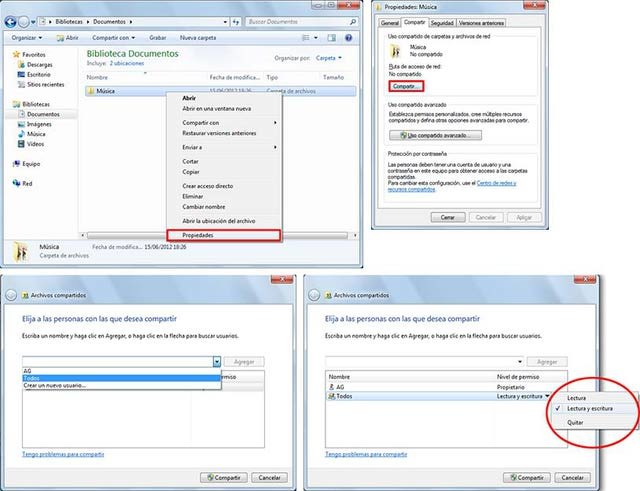Open the Organizar por Carpeta dropdown
The width and height of the screenshot is (640, 491).
pos(329,58)
